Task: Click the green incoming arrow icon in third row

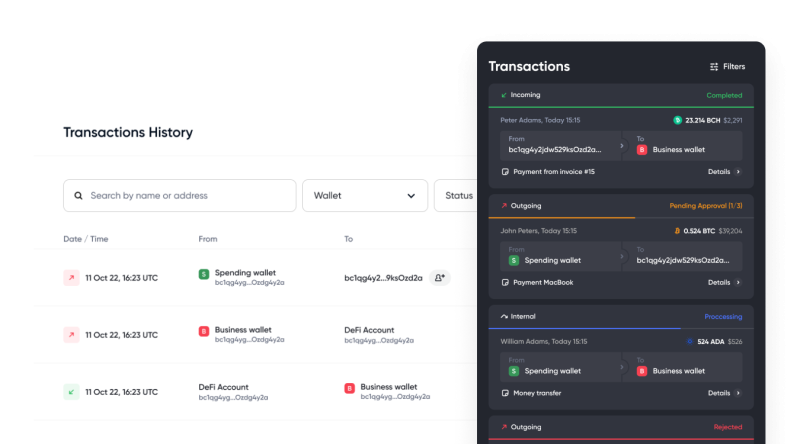Action: click(71, 392)
